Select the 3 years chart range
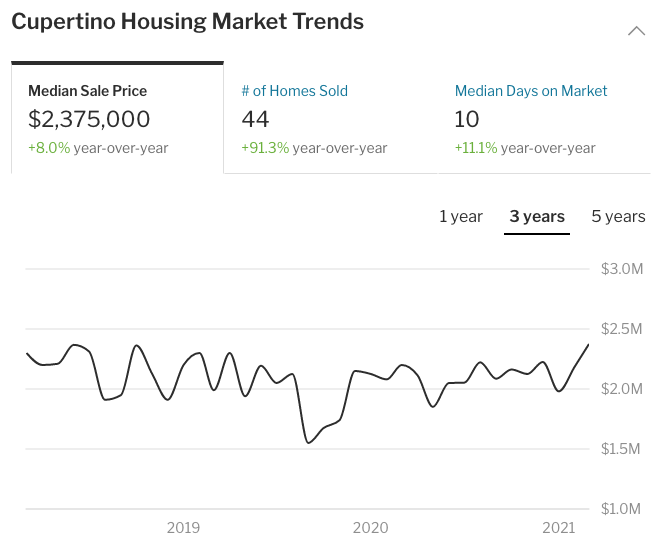 coord(537,216)
